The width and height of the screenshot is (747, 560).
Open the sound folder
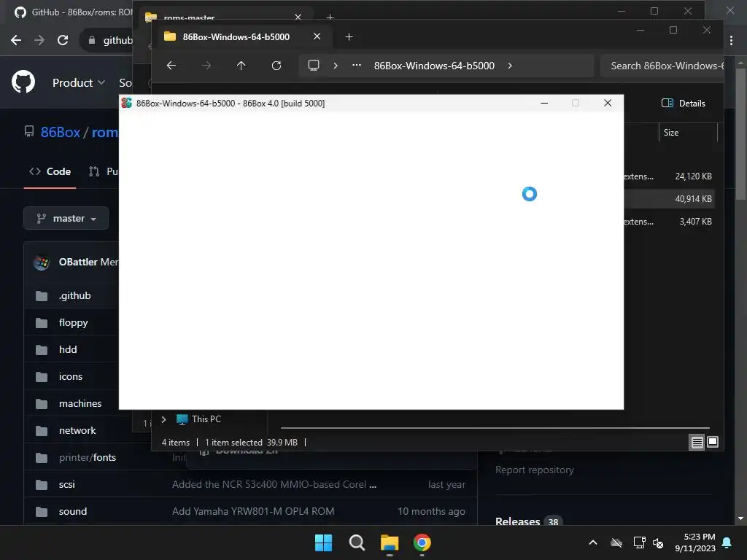73,511
